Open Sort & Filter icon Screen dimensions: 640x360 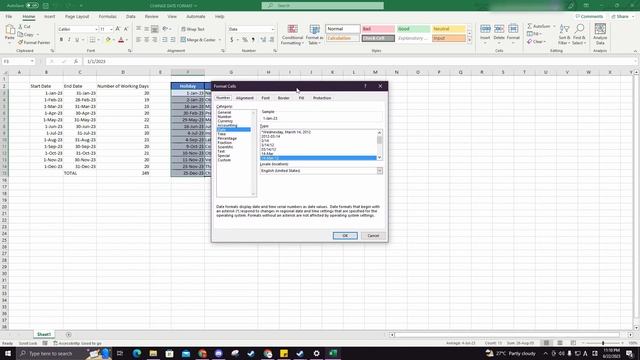coord(564,29)
